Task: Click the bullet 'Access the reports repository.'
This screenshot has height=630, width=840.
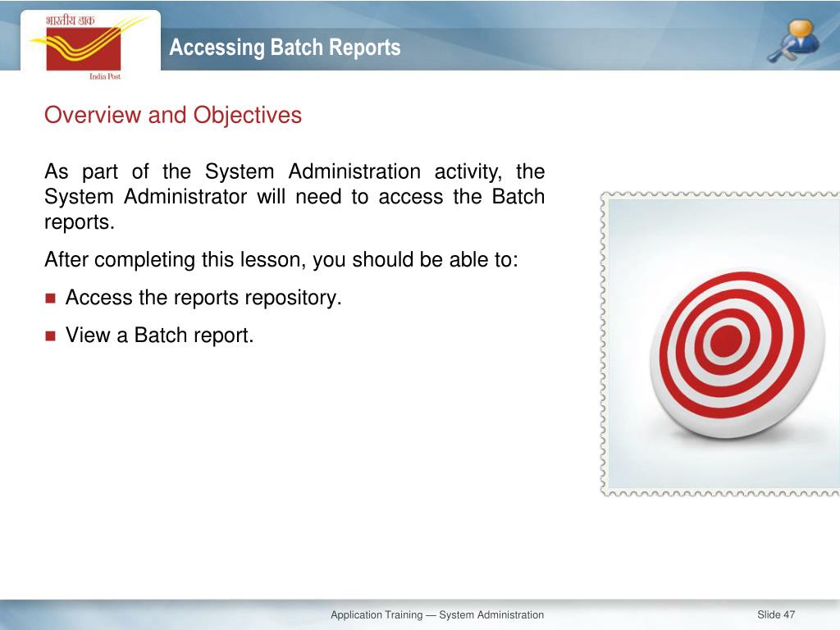Action: tap(203, 298)
